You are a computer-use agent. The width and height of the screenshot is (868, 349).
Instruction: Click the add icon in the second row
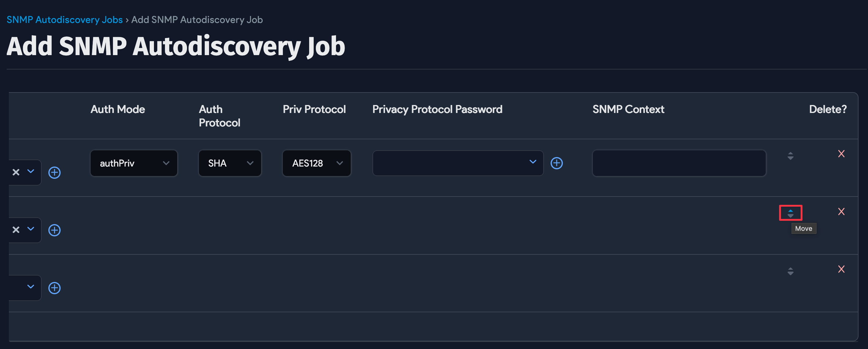point(54,230)
